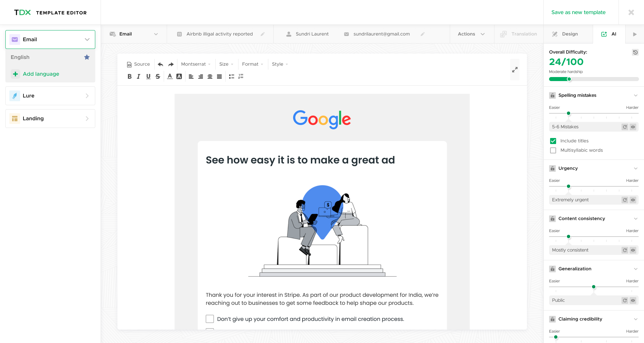Open the Email type selector in top bar

pos(133,34)
